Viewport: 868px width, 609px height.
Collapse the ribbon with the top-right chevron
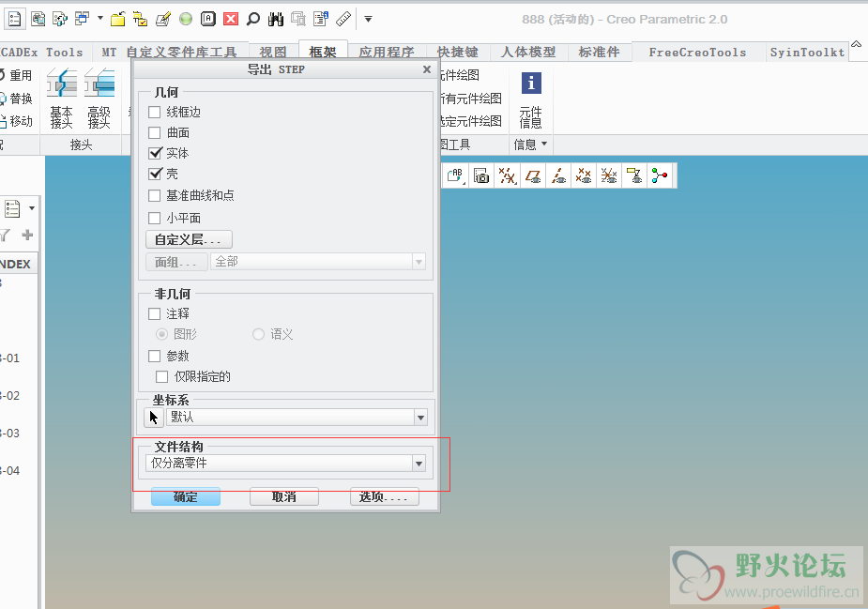856,44
